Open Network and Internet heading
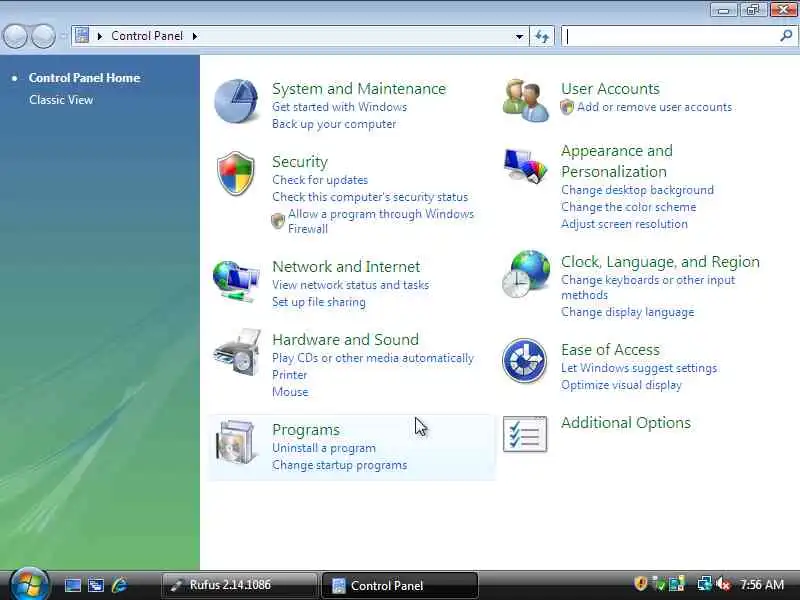The image size is (800, 600). 346,267
